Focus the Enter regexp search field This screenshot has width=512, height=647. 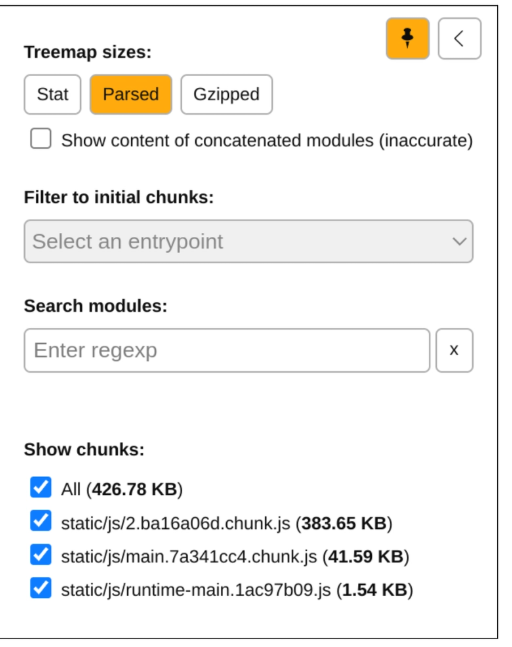[x=227, y=350]
